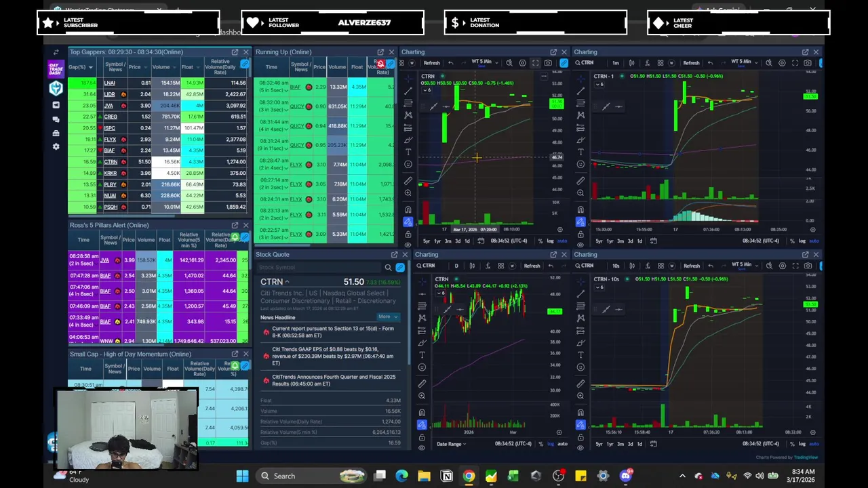Search stock symbol magnifier in Stock Quote
This screenshot has height=488, width=868.
(388, 268)
